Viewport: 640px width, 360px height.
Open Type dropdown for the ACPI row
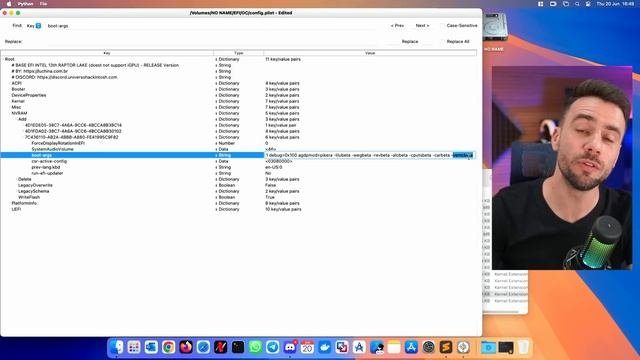216,83
